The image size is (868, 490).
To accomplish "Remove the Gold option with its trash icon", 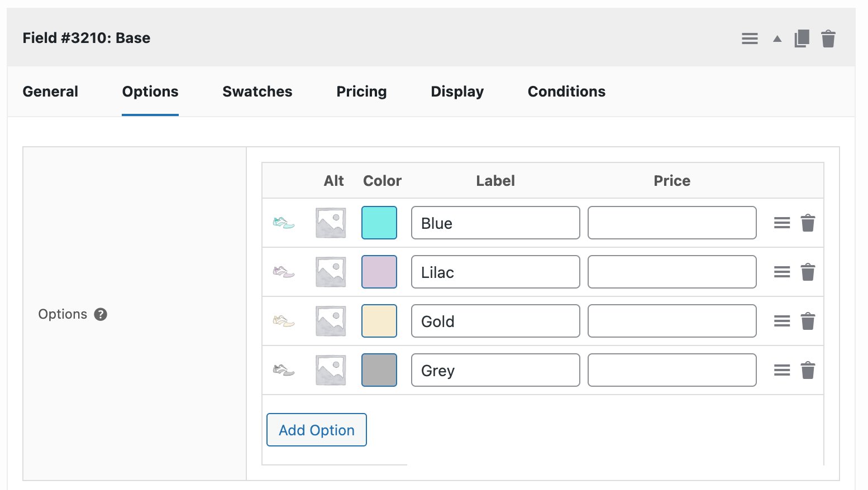I will 808,320.
